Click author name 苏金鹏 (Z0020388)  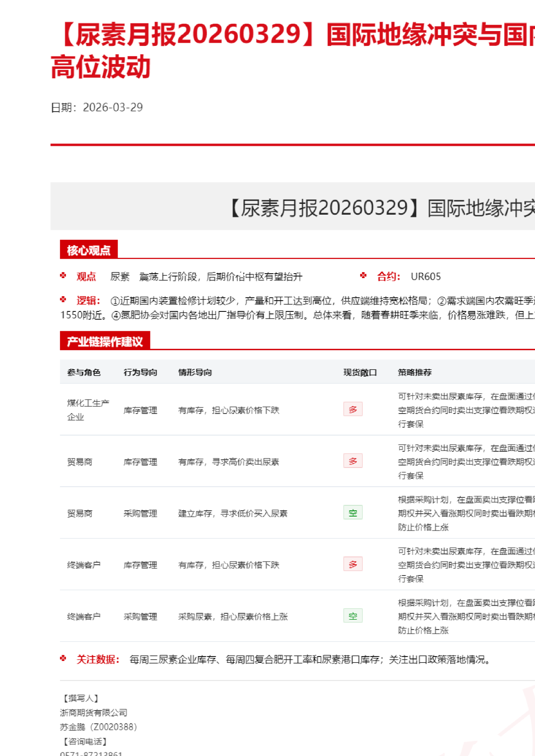(99, 727)
